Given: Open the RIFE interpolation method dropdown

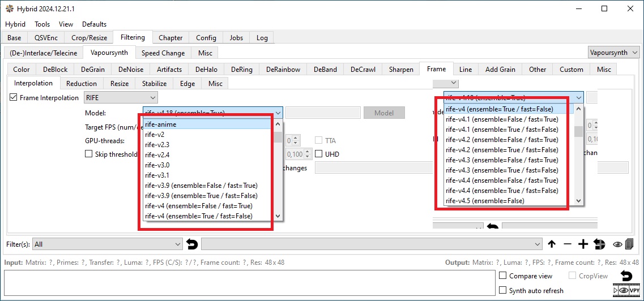Looking at the screenshot, I should [x=120, y=98].
